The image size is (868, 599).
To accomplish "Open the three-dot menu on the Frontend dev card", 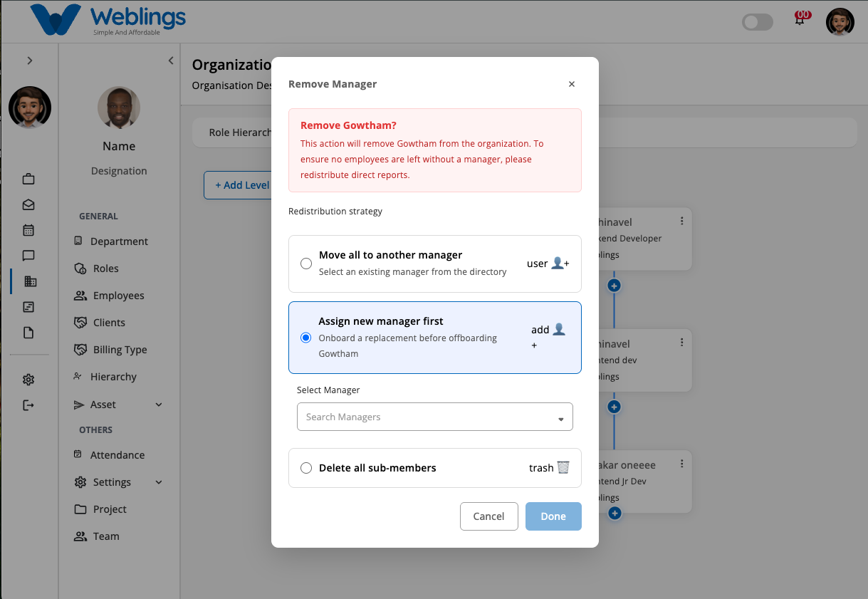I will (681, 343).
